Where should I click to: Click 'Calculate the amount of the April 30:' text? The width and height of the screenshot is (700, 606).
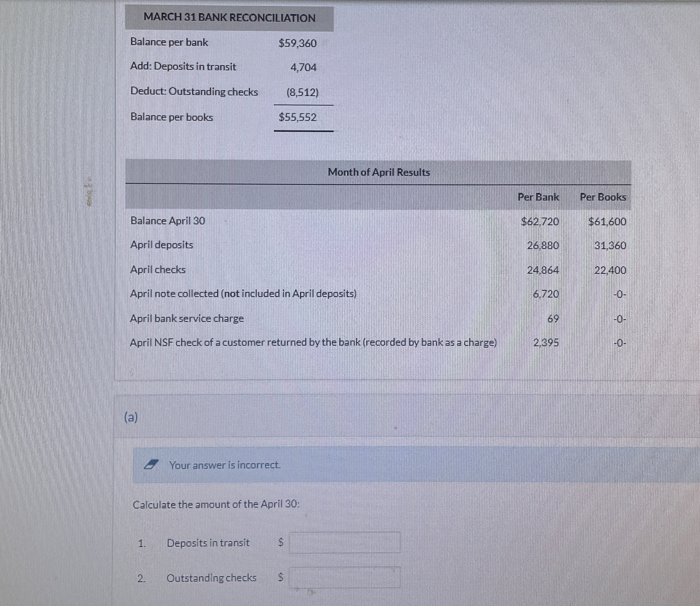coord(216,504)
